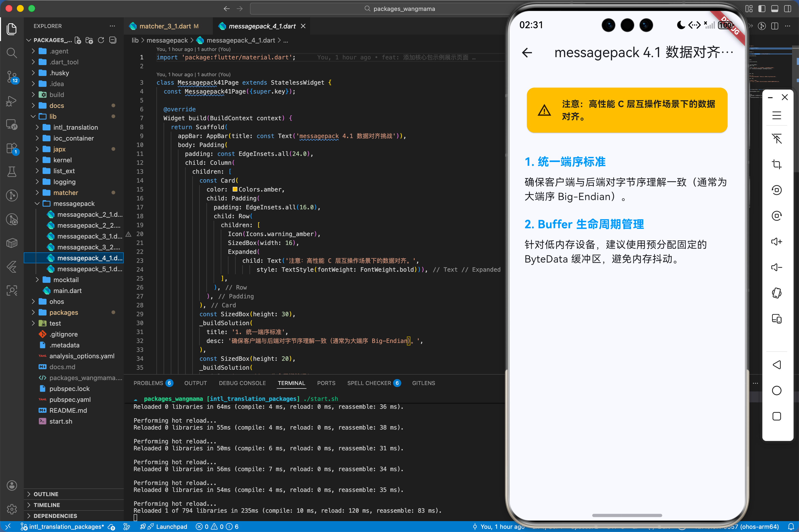Collapse the messagepack folder
This screenshot has height=532, width=799.
74,204
